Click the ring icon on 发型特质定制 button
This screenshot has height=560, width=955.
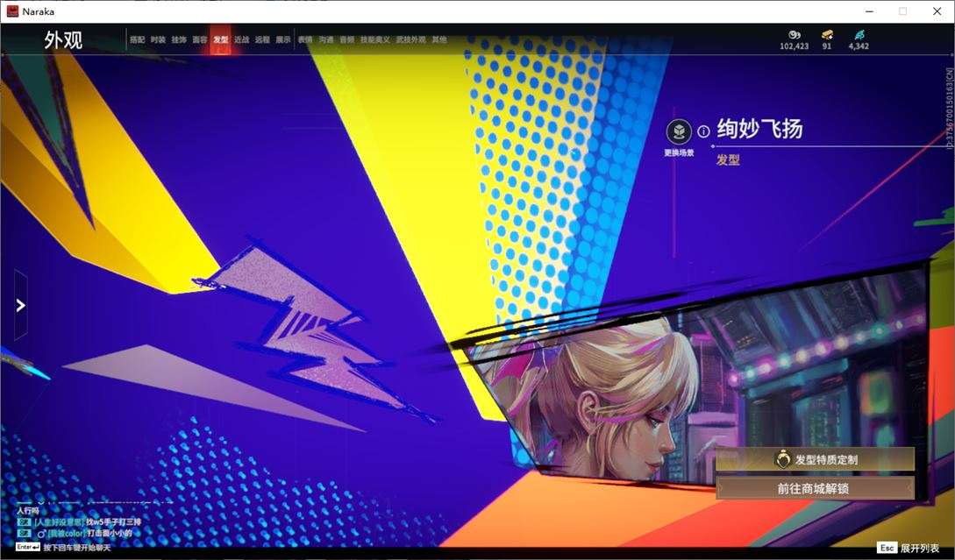[x=782, y=459]
